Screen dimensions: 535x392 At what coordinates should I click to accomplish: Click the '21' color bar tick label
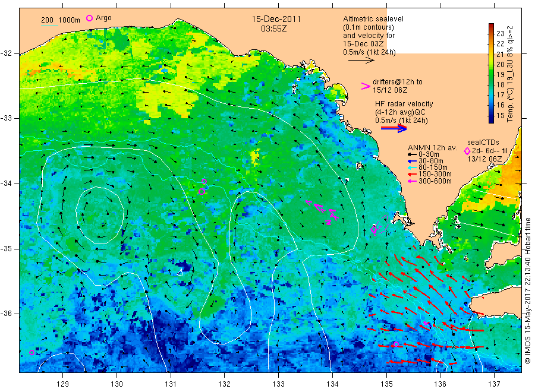click(x=500, y=54)
